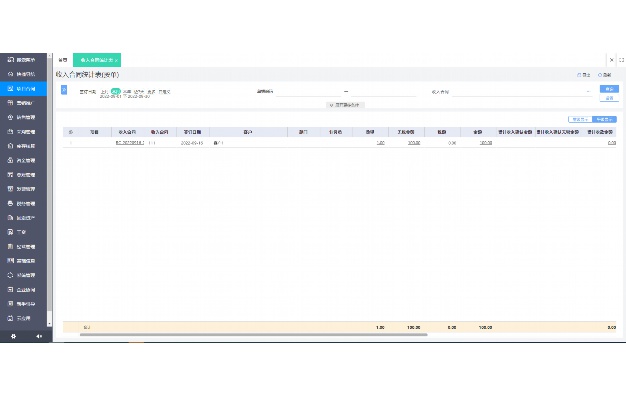Toggle fullscreen icon at tab bar's right end
Viewport: 626px width, 396px height.
click(621, 60)
